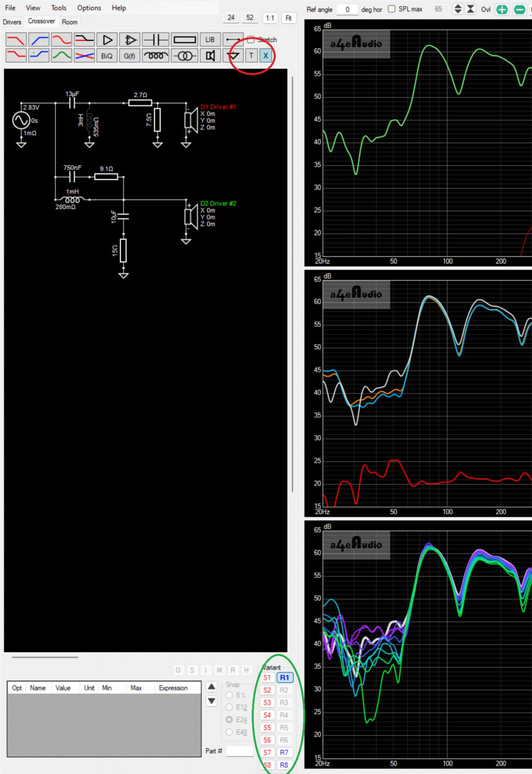Pick the loudspeaker driver symbol
532x774 pixels.
tap(210, 56)
